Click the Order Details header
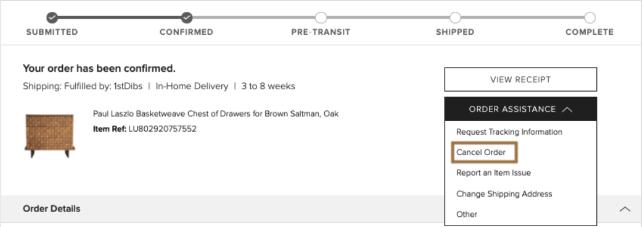 click(51, 209)
